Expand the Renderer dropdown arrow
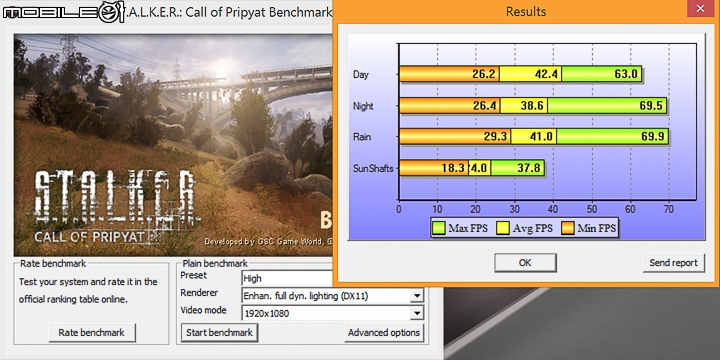The height and width of the screenshot is (360, 720). click(x=416, y=296)
